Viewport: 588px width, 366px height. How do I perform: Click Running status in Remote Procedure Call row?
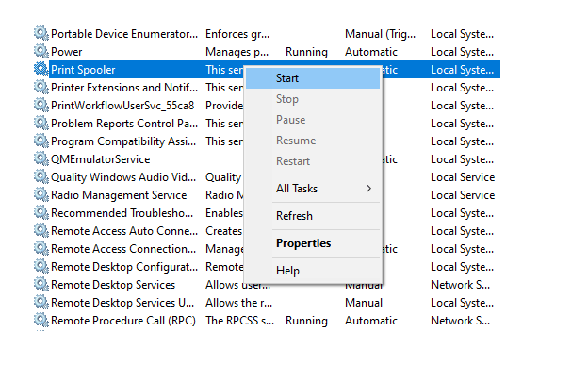[306, 321]
